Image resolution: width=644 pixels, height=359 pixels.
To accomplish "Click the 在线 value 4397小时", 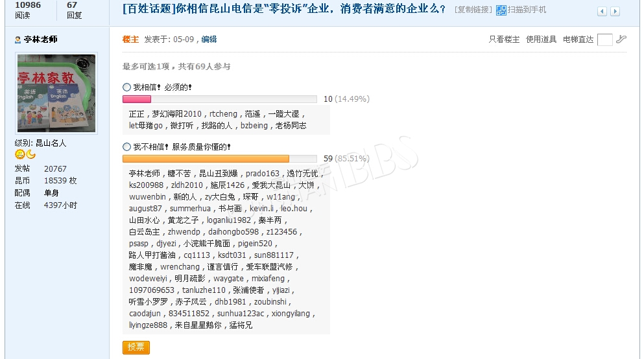I will pos(60,205).
